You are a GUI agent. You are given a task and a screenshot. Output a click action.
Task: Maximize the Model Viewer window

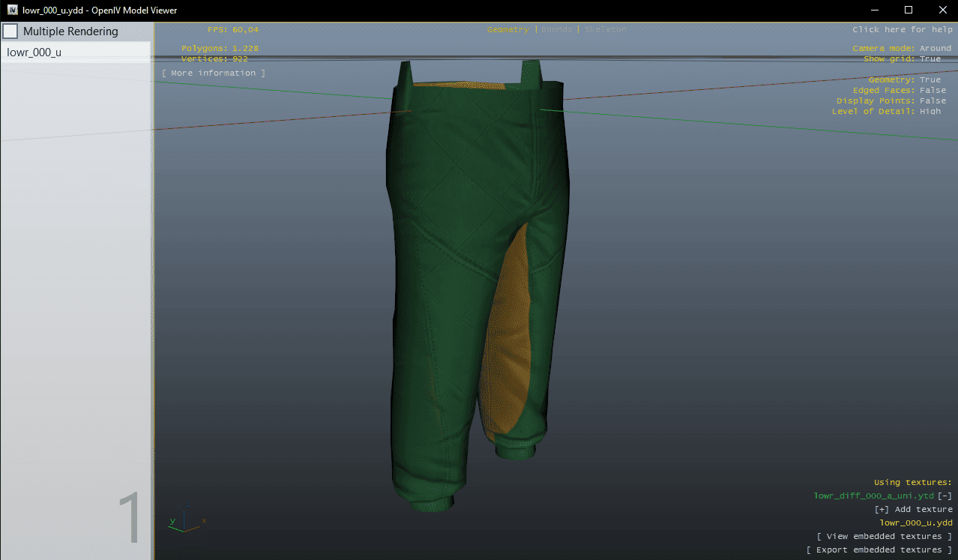908,10
